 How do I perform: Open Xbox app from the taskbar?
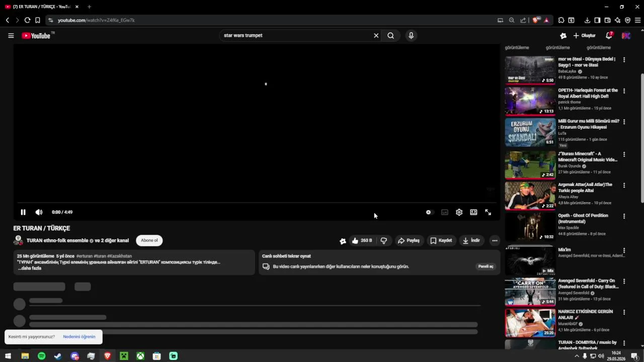[x=140, y=356]
